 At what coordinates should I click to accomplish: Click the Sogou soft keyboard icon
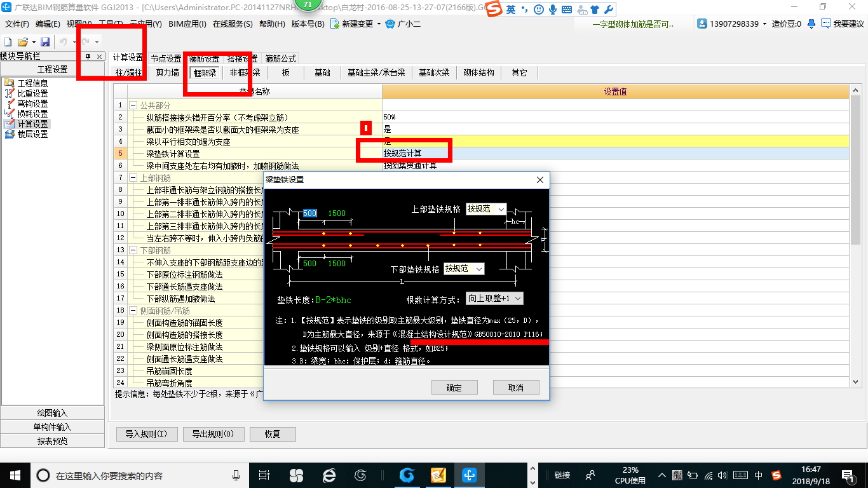(567, 10)
